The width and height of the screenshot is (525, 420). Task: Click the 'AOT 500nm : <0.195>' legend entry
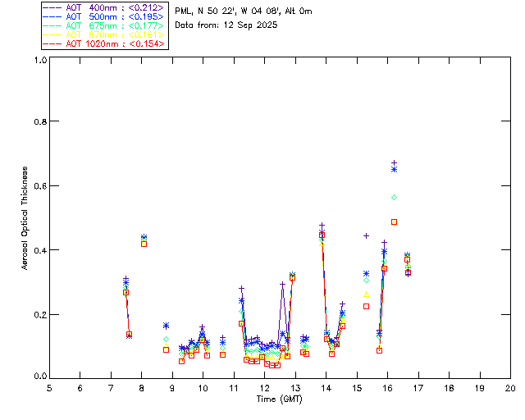pyautogui.click(x=104, y=16)
